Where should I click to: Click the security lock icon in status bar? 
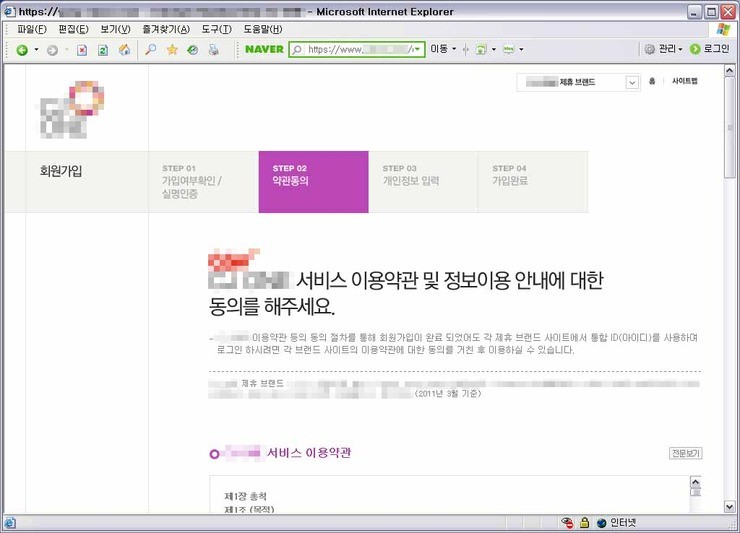point(583,523)
